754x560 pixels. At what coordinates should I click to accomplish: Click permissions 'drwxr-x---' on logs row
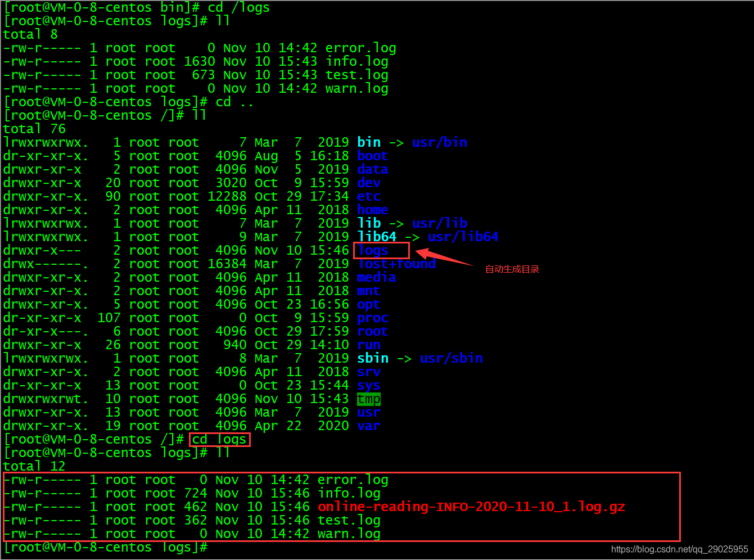click(42, 251)
